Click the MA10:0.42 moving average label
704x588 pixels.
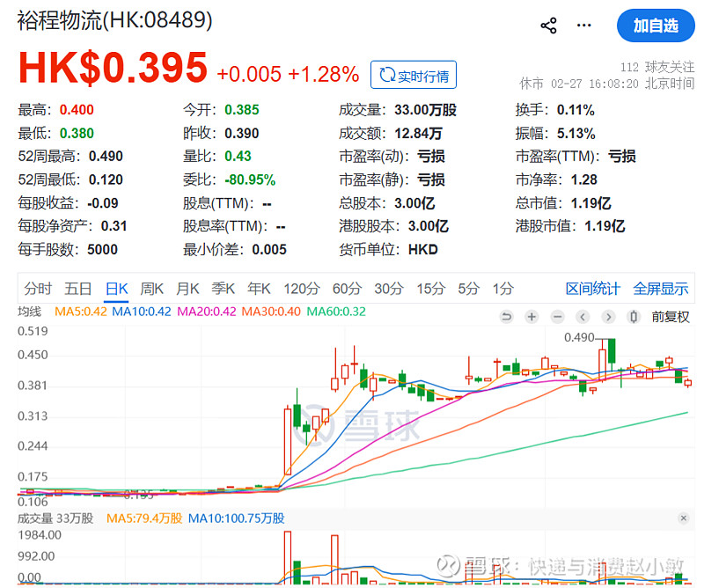[x=142, y=312]
